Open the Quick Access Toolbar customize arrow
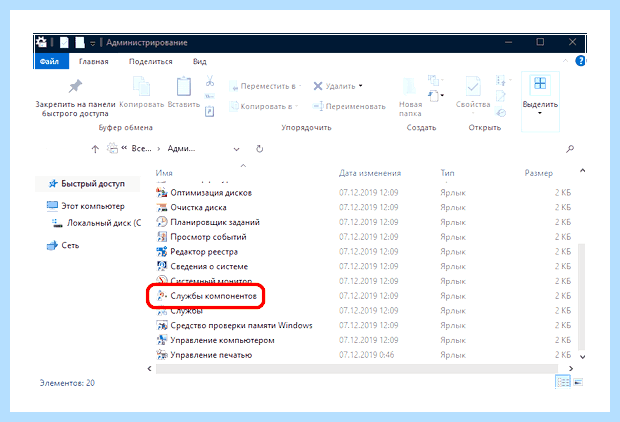 pos(93,43)
